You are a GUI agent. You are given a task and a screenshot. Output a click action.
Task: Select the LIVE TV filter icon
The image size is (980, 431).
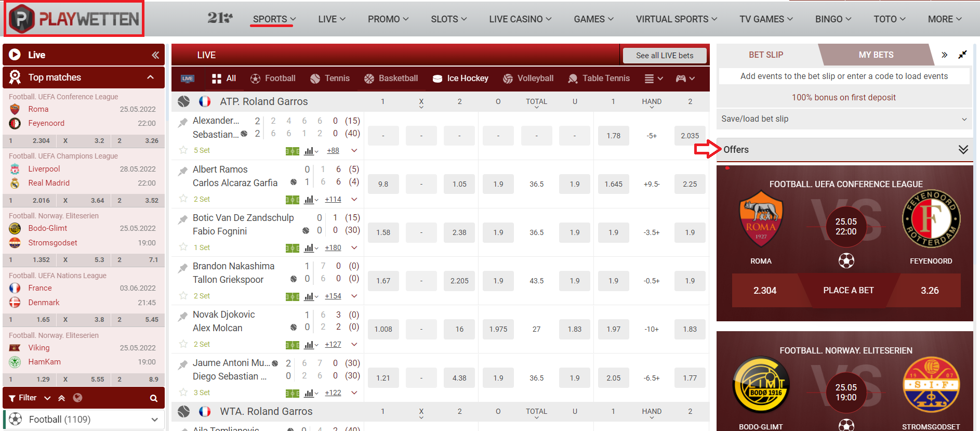click(188, 79)
